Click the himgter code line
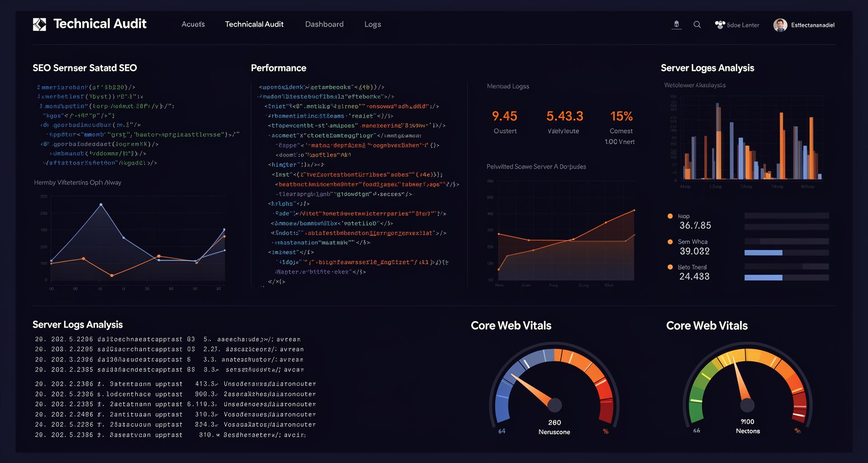The width and height of the screenshot is (868, 463). 297,165
